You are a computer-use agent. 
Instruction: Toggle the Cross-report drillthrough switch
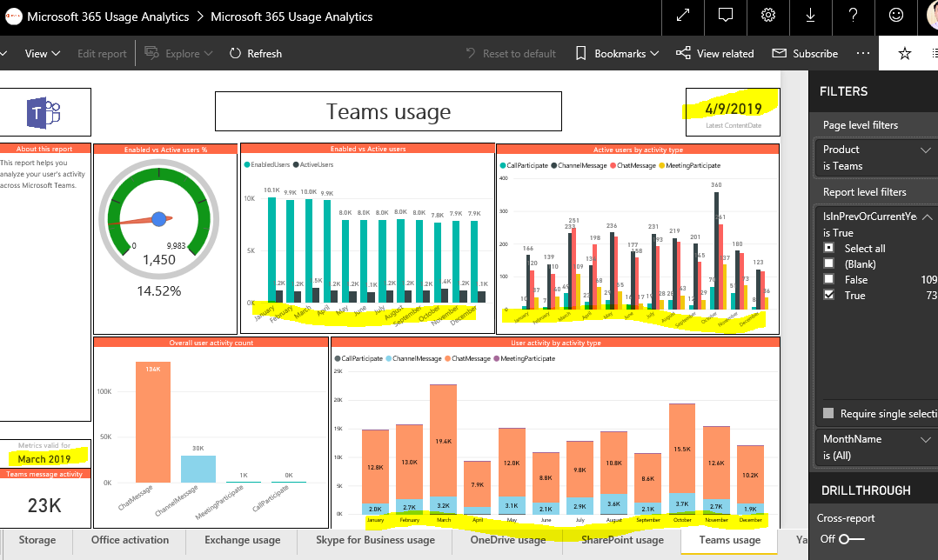coord(851,539)
